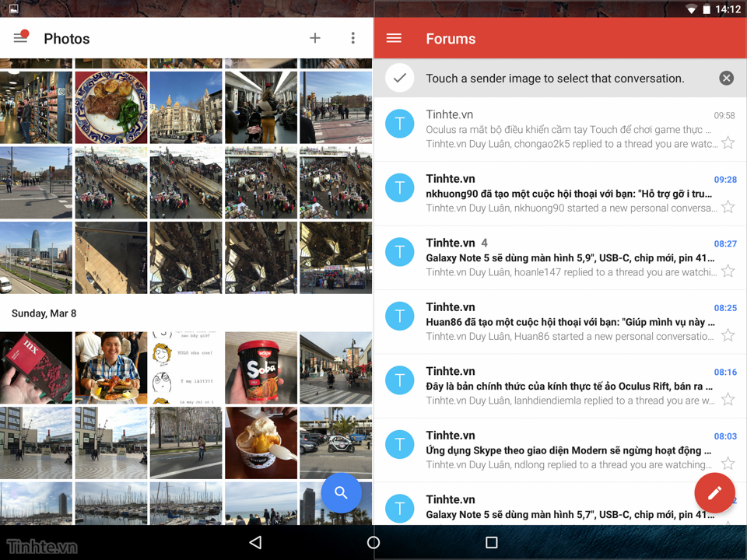This screenshot has height=560, width=747.
Task: Open Photos overflow options menu
Action: pos(353,38)
